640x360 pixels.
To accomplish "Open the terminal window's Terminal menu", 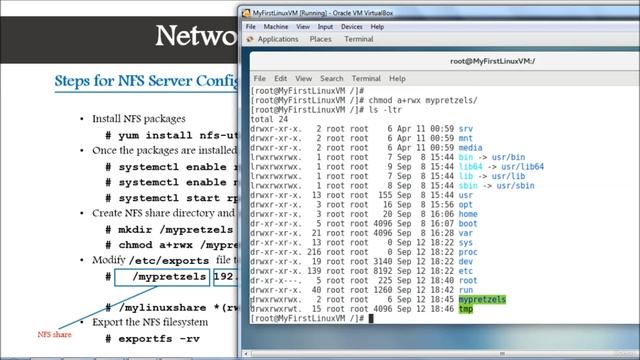I will (366, 78).
